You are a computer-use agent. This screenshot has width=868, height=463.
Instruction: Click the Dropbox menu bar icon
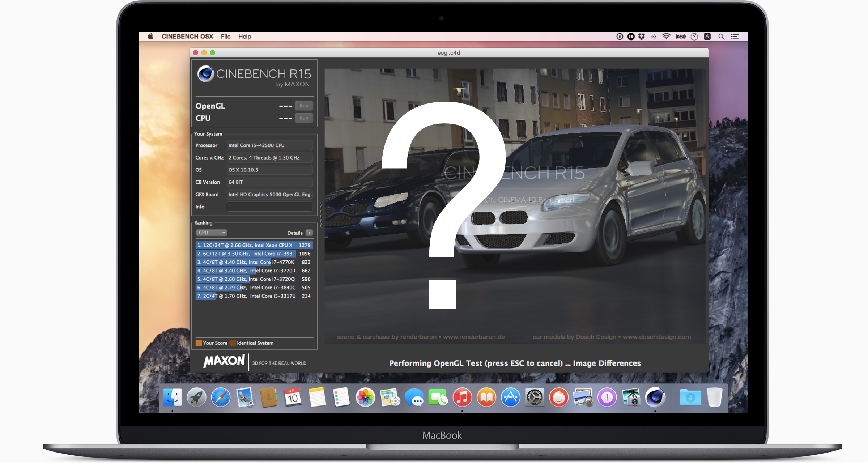642,37
